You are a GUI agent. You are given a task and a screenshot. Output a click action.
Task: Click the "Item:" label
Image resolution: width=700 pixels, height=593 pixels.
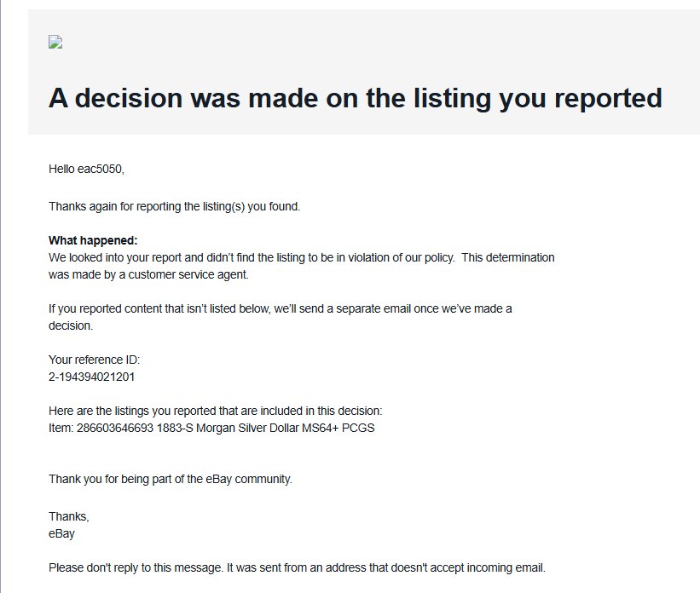(62, 428)
